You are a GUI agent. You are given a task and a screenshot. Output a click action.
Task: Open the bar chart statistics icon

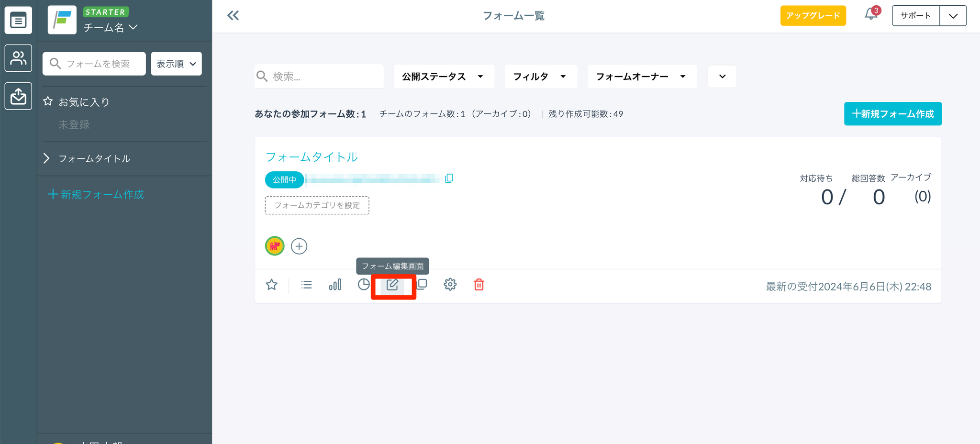point(335,285)
